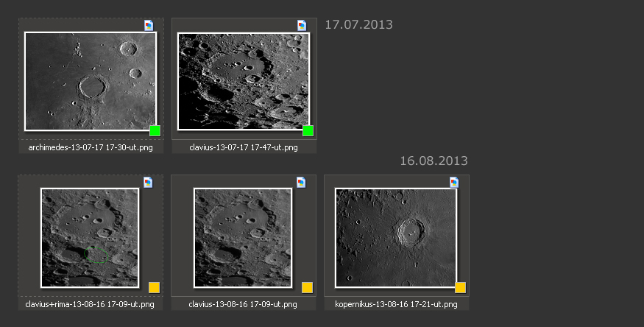
Task: Select the clavius-13-07-17 moon thumbnail
Action: tap(244, 81)
